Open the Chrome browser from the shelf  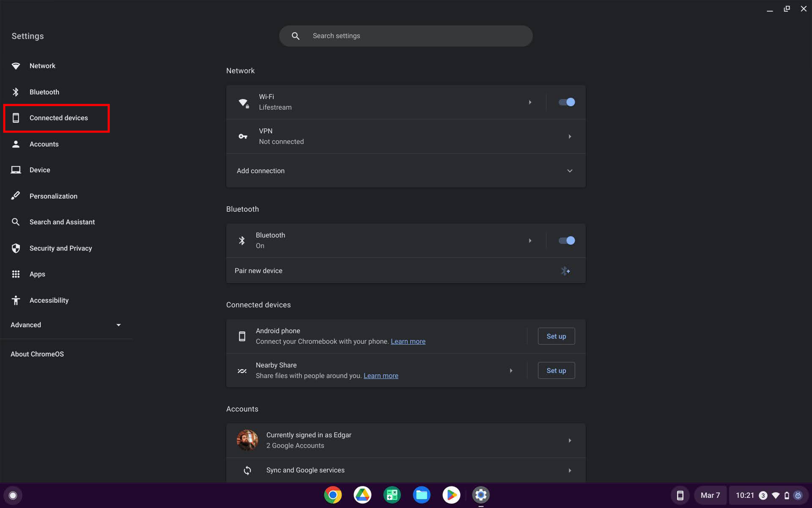333,495
